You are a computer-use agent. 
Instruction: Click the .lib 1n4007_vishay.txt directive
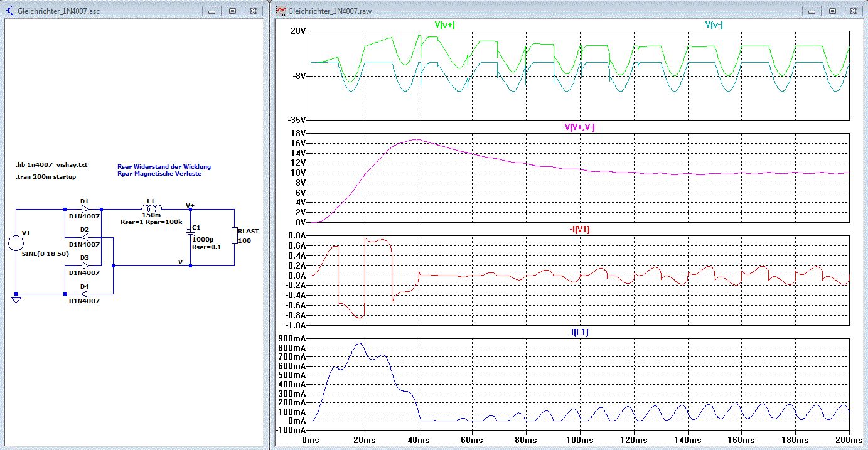pos(52,165)
